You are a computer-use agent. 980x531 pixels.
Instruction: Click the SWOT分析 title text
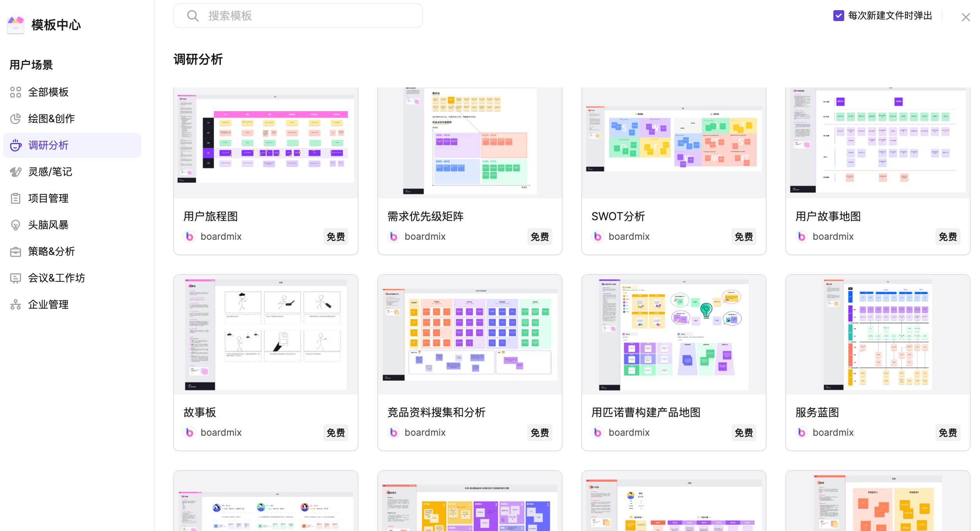point(618,216)
